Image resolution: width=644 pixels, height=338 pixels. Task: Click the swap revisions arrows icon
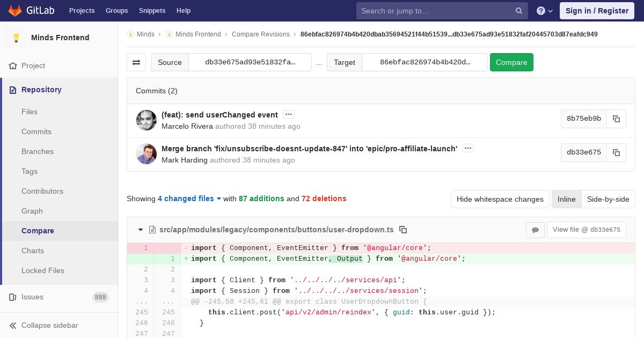[136, 62]
